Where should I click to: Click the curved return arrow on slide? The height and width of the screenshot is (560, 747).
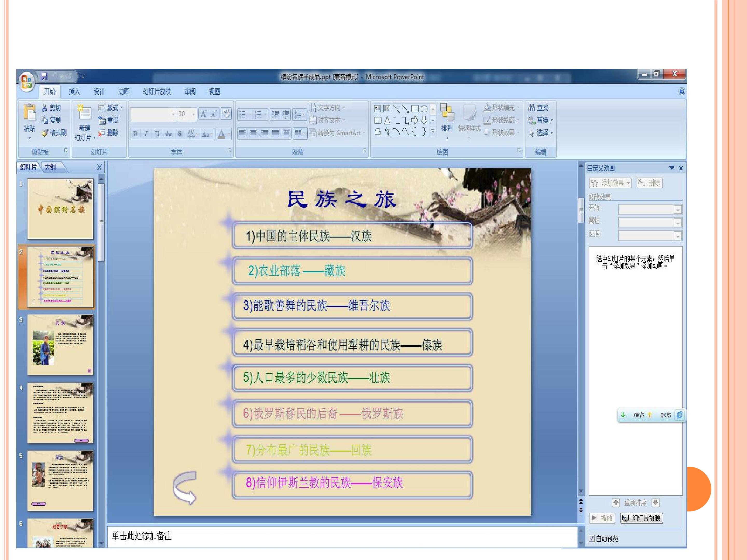[x=184, y=488]
